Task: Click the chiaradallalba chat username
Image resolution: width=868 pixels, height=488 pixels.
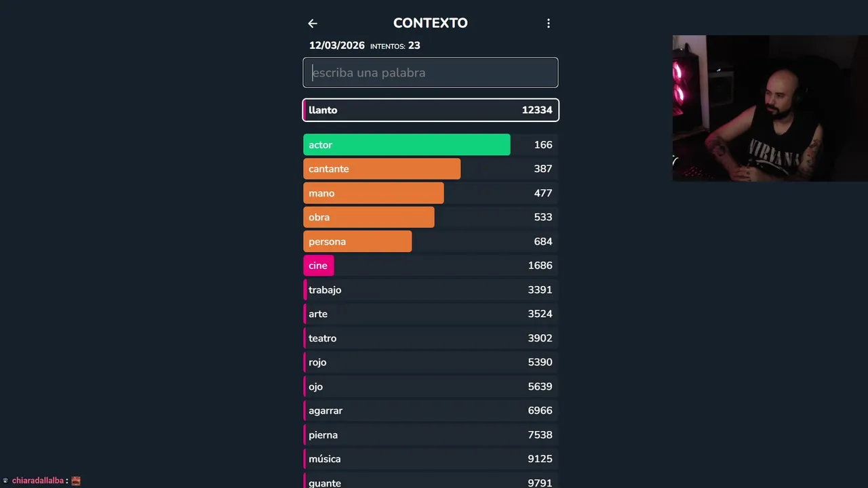Action: click(38, 481)
